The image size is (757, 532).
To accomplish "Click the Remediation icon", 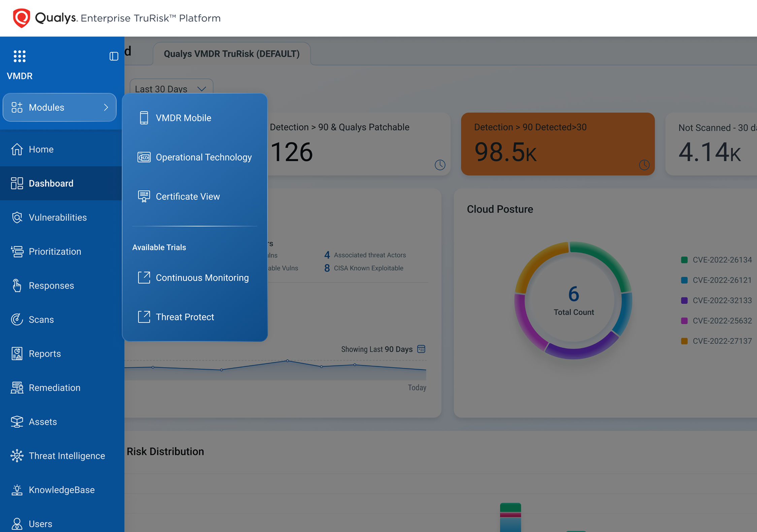I will (x=17, y=388).
